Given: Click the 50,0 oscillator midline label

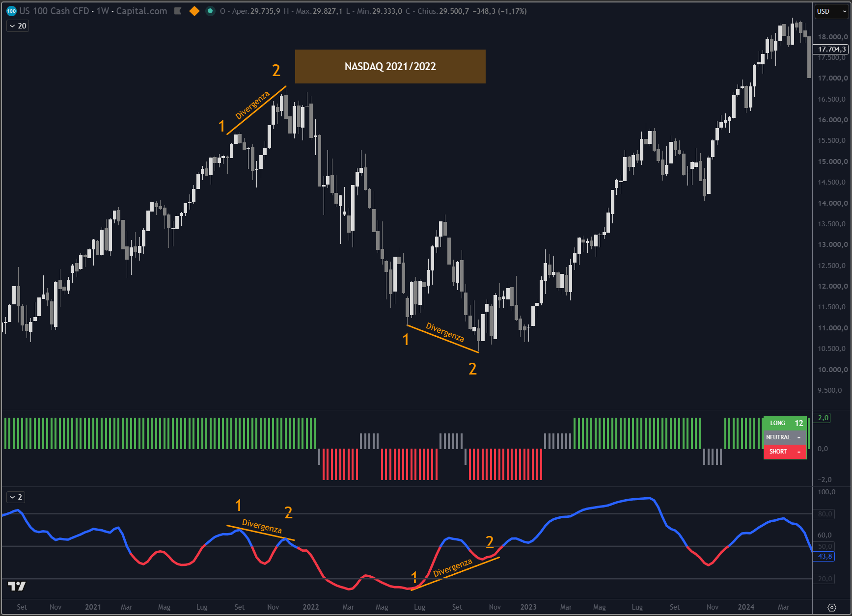Looking at the screenshot, I should pos(825,546).
